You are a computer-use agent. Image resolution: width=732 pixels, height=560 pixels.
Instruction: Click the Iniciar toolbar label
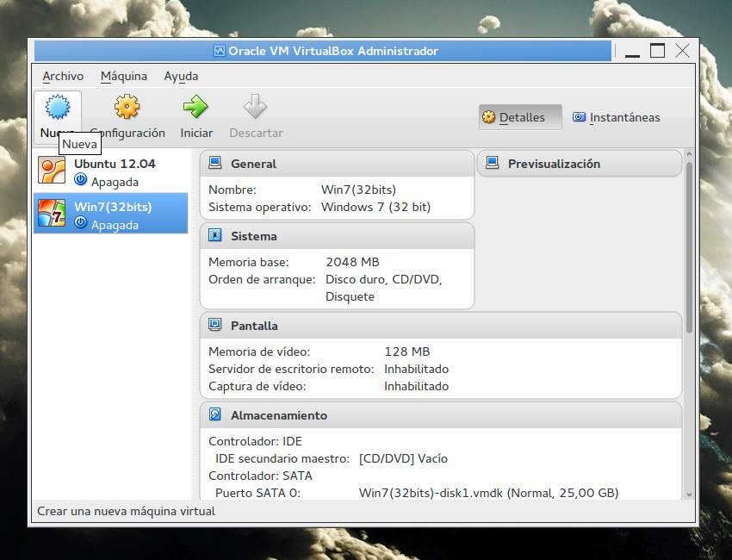pyautogui.click(x=196, y=134)
